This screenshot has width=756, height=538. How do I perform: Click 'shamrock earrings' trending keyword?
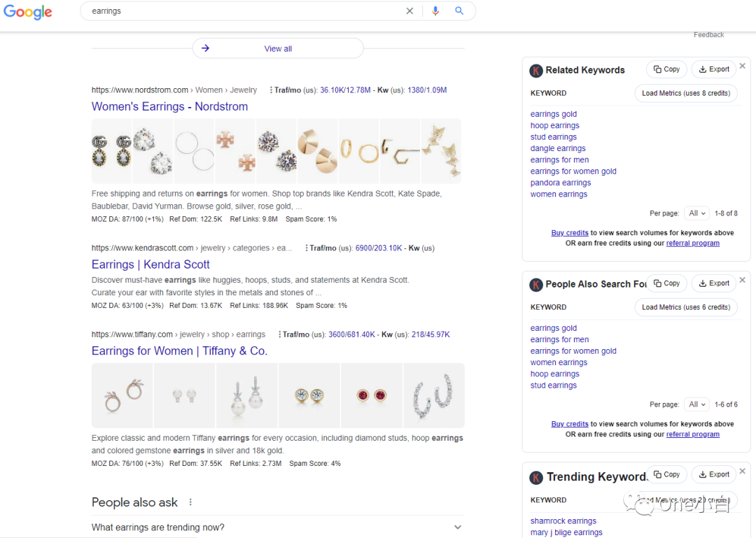563,521
